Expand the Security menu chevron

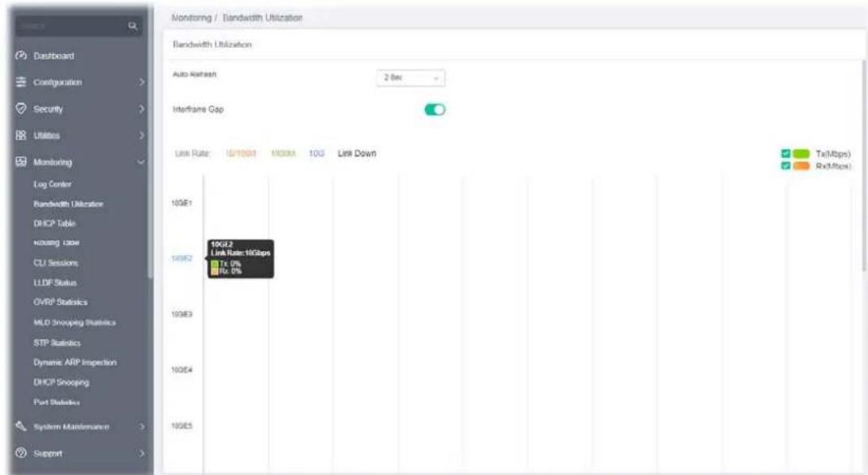click(x=141, y=109)
